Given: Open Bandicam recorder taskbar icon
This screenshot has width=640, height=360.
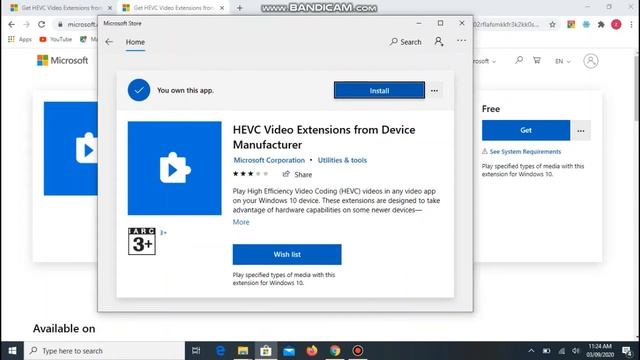Looking at the screenshot, I should point(358,351).
